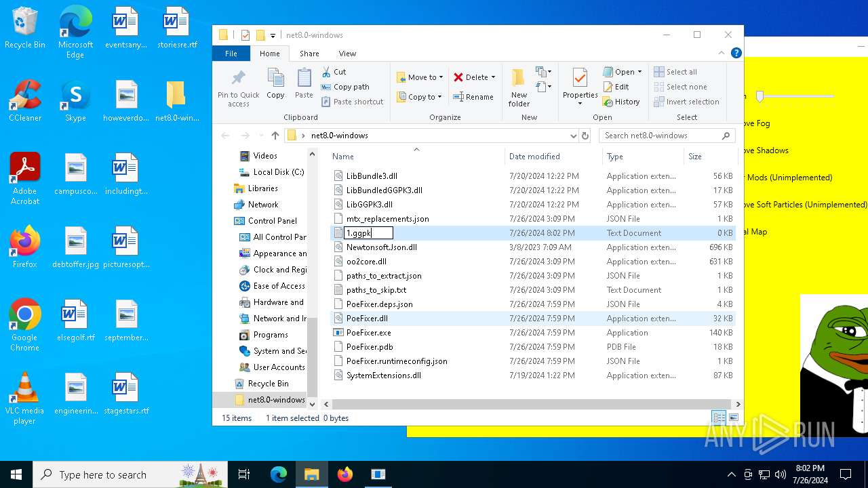This screenshot has height=488, width=868.
Task: Open Properties from ribbon
Action: pyautogui.click(x=580, y=87)
